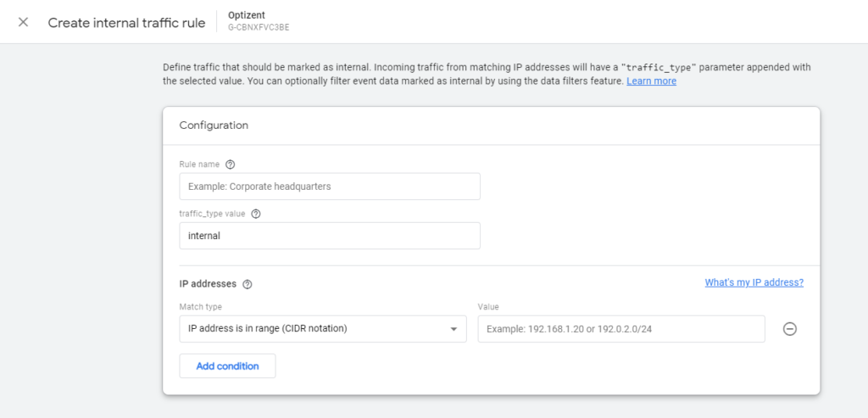Click the IP address Value input field
The width and height of the screenshot is (868, 418).
(620, 329)
